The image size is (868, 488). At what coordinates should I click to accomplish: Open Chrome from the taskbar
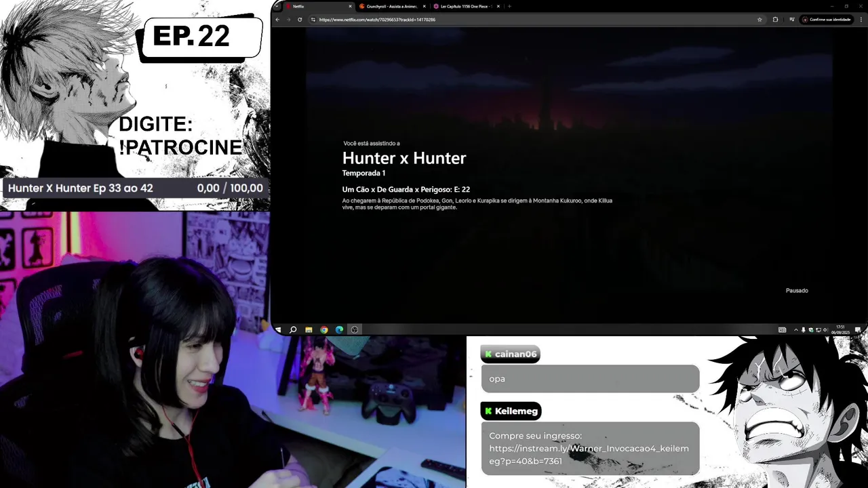tap(324, 330)
